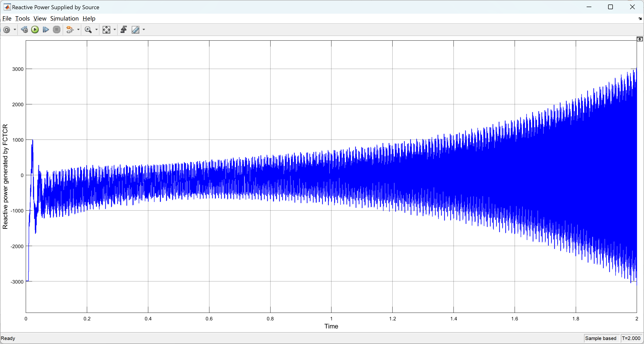The width and height of the screenshot is (644, 344).
Task: Click the Help menu
Action: pos(89,18)
